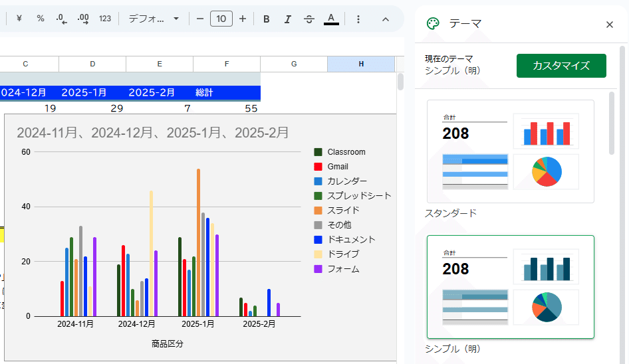
Task: Select the スタンダード theme thumbnail
Action: (x=510, y=151)
